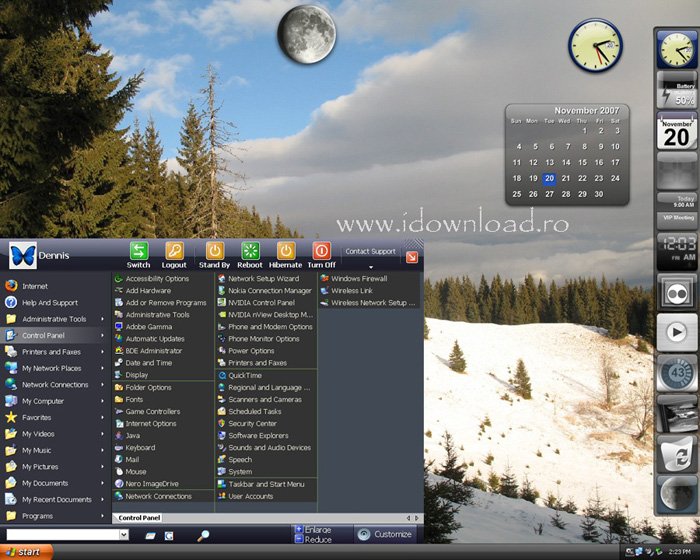Select day 21 in desktop calendar

(566, 178)
